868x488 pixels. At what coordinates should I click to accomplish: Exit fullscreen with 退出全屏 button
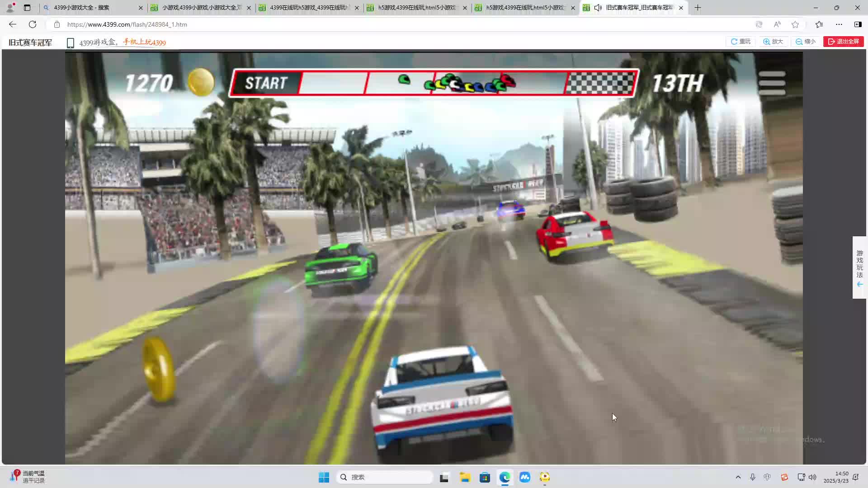[844, 42]
